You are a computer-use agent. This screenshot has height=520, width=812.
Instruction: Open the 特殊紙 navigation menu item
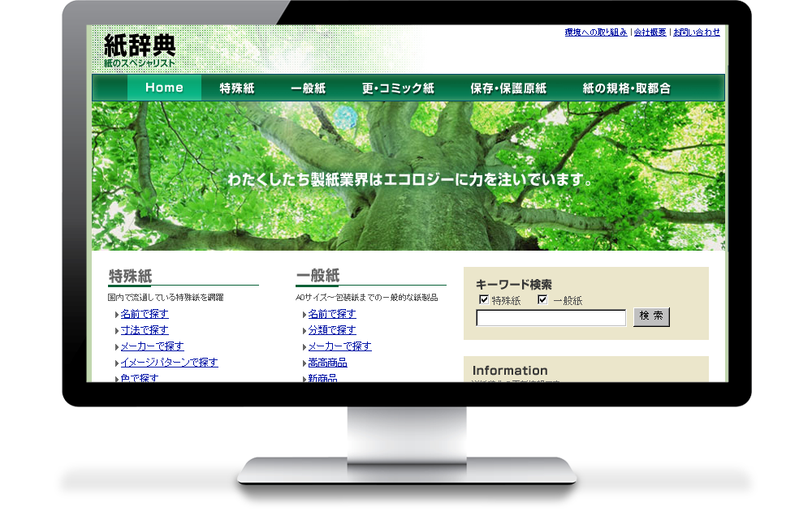(x=237, y=88)
